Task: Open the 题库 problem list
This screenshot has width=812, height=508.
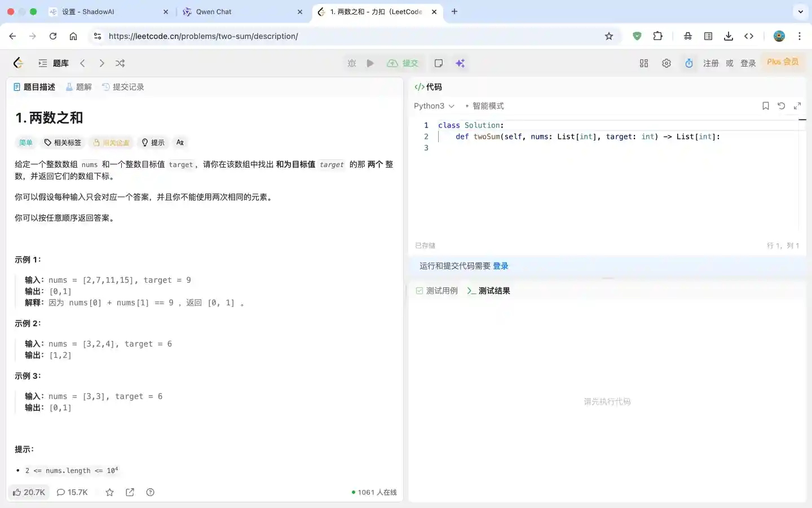Action: click(54, 63)
